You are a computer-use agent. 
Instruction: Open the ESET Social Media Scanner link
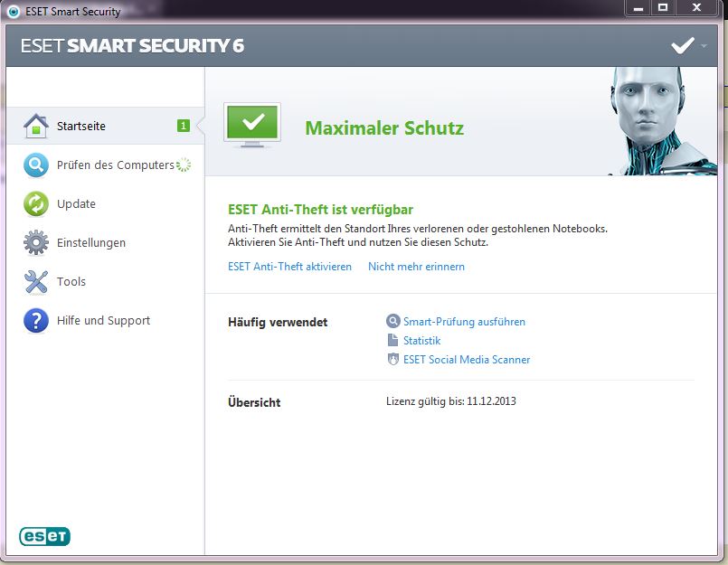(x=467, y=360)
